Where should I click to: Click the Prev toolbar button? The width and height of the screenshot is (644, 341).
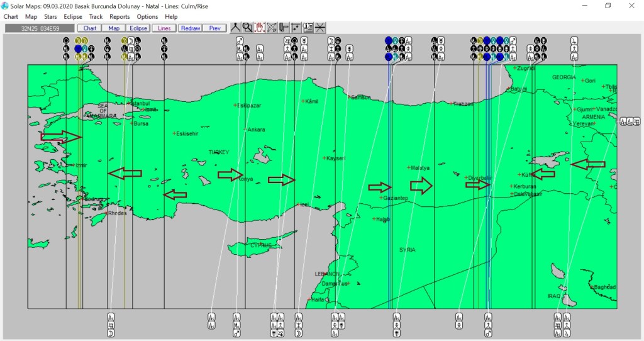pyautogui.click(x=214, y=28)
